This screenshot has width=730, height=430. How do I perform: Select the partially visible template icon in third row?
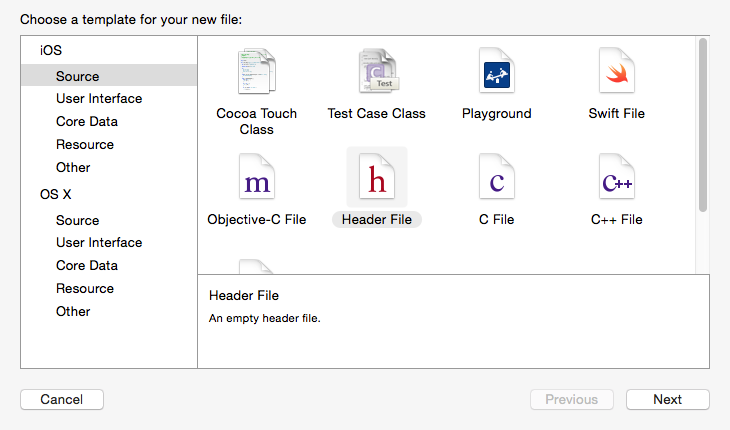pos(256,266)
